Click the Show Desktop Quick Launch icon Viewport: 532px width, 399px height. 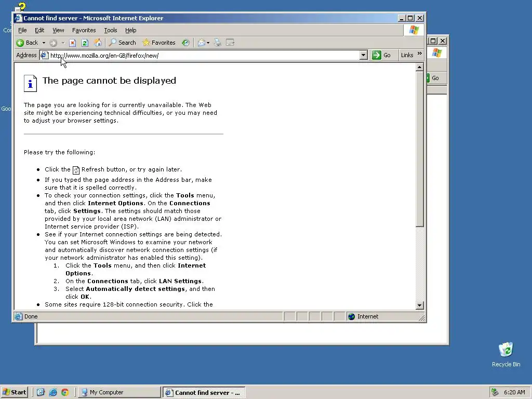click(x=41, y=392)
